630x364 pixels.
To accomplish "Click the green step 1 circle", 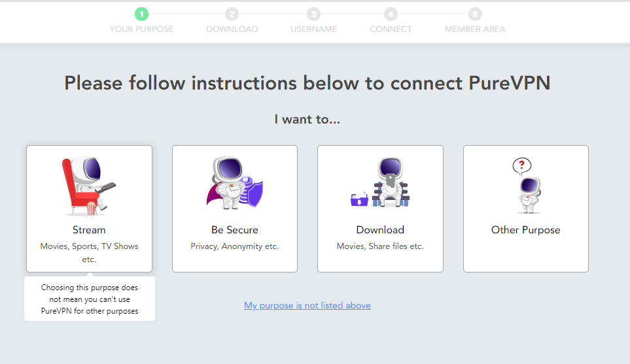I will click(141, 14).
